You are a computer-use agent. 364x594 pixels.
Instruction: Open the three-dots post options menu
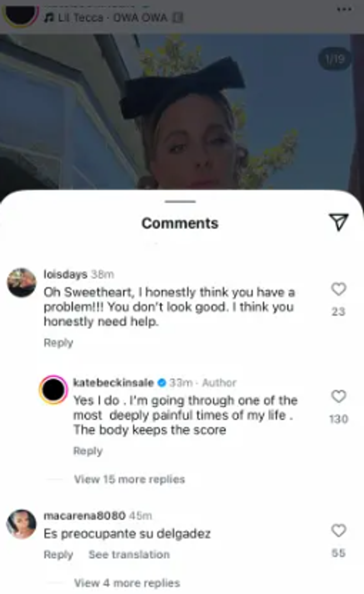(344, 10)
